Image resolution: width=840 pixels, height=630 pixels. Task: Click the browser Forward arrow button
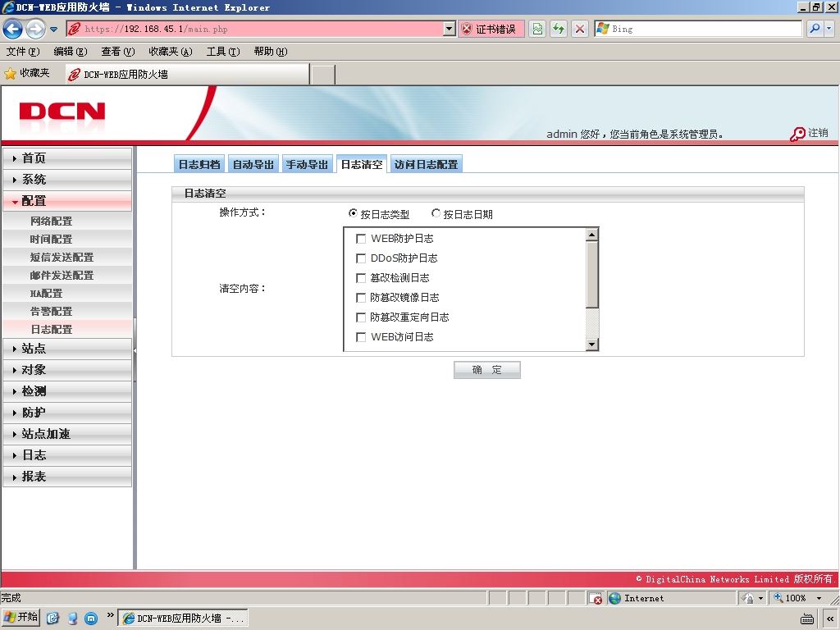pos(36,29)
